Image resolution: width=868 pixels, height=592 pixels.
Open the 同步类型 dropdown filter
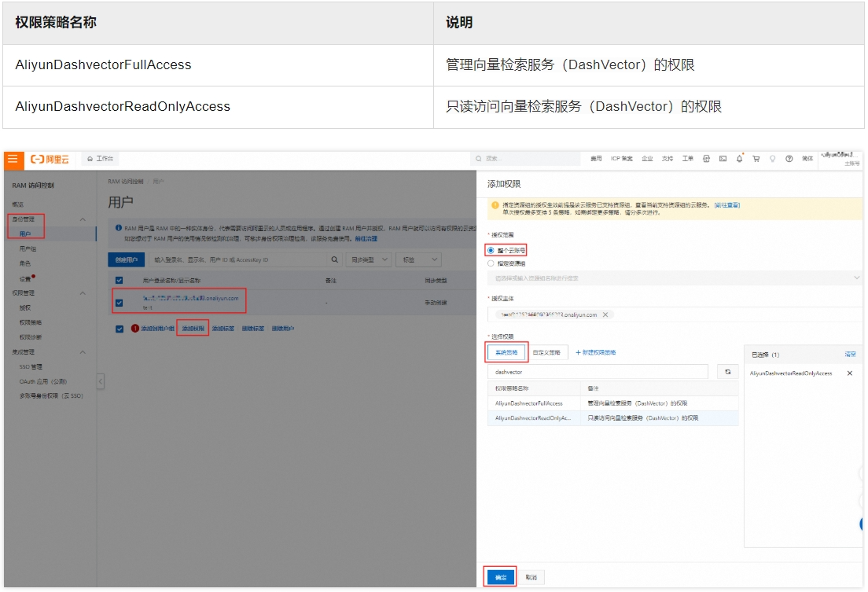(370, 259)
